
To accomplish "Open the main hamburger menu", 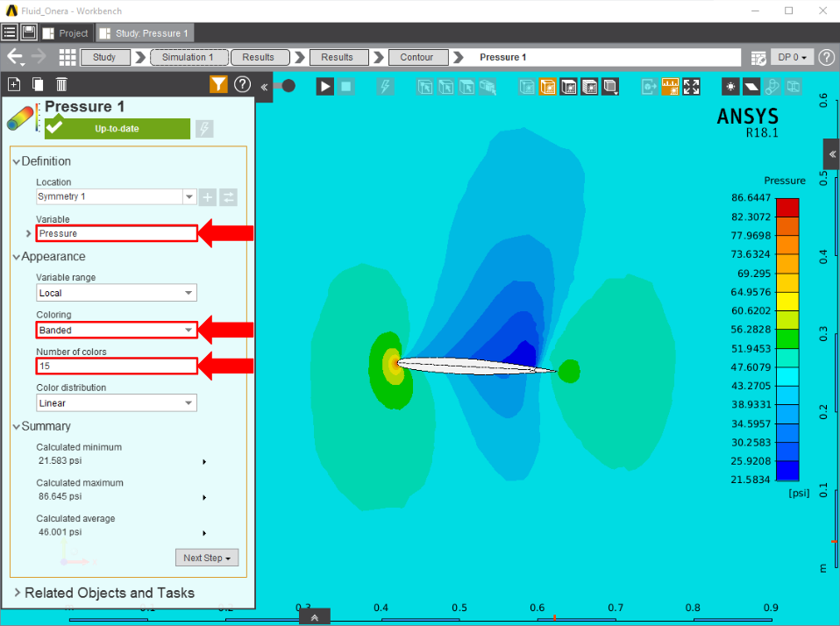I will point(9,32).
